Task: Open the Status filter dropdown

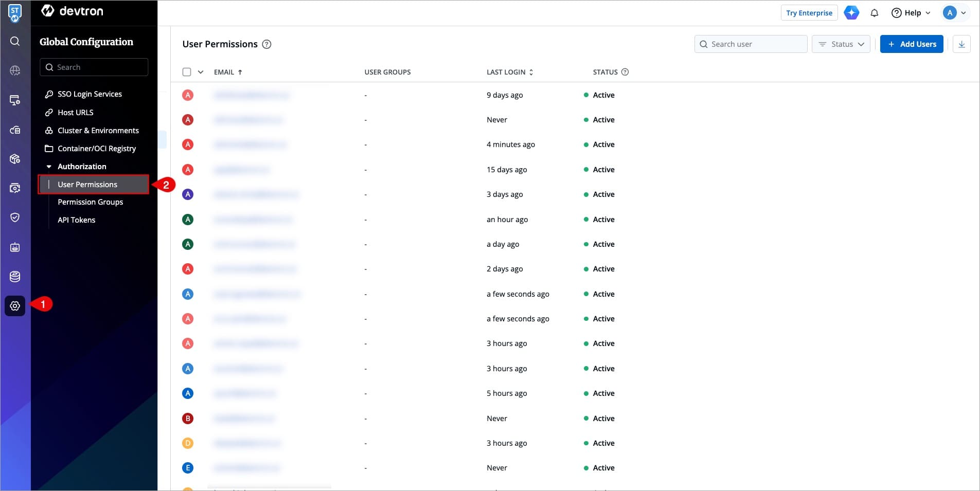Action: pyautogui.click(x=841, y=44)
